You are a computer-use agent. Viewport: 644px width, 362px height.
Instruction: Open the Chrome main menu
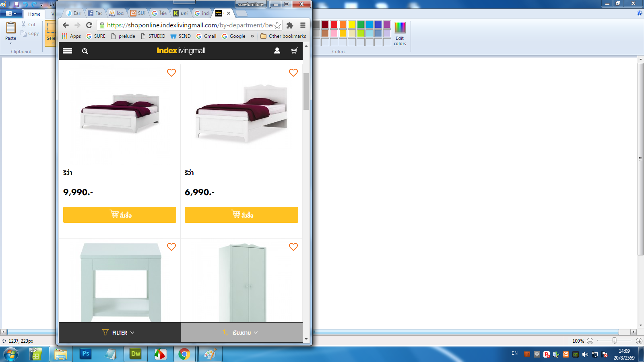303,25
